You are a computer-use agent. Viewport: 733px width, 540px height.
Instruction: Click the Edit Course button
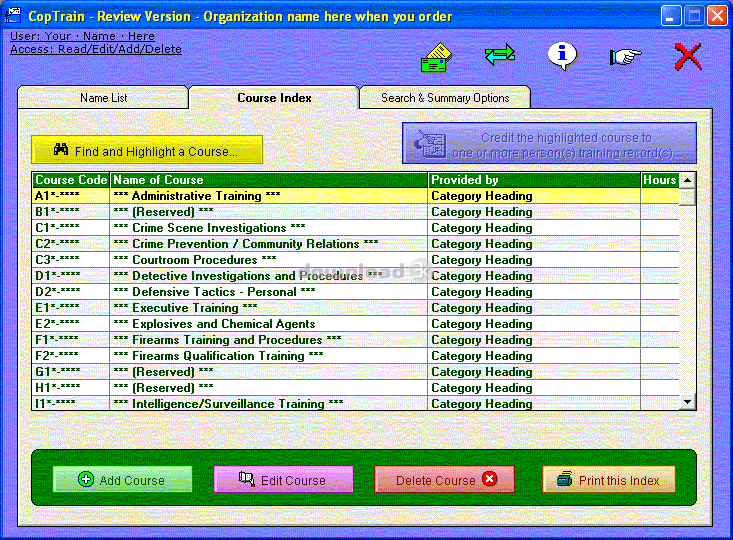(x=283, y=480)
